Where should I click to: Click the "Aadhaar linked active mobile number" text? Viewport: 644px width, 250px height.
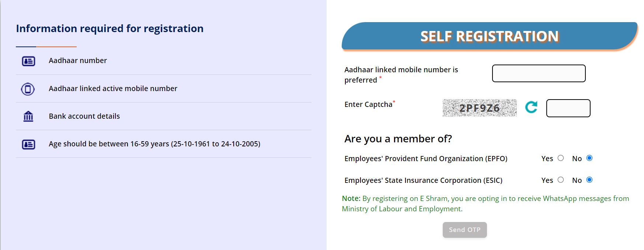(113, 88)
